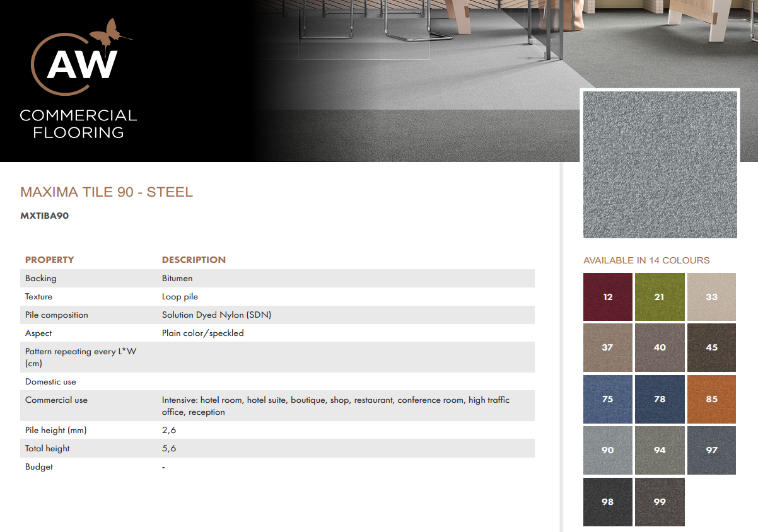This screenshot has height=532, width=758.
Task: Select Solution Dyed Nylon (SDN) value
Action: click(x=216, y=315)
